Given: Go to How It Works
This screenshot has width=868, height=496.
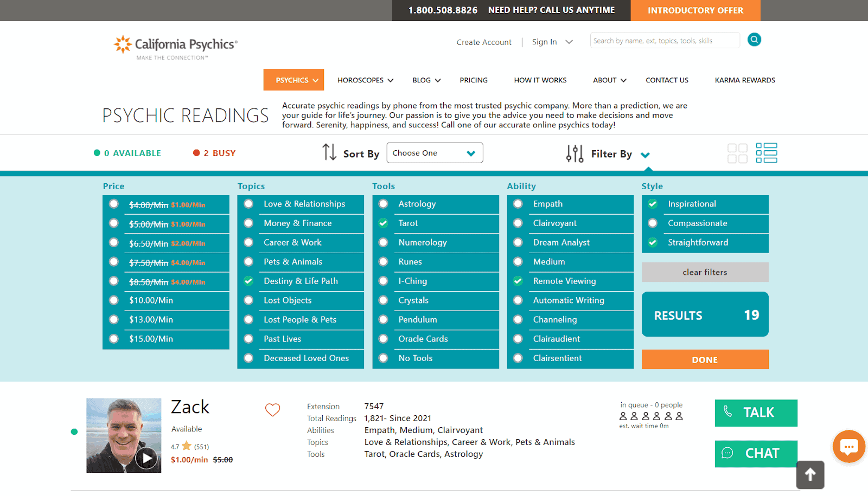Looking at the screenshot, I should (540, 80).
